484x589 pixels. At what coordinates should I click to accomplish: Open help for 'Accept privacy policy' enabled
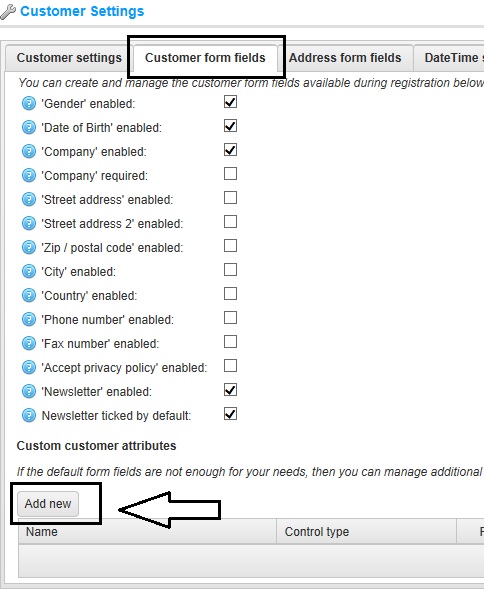coord(29,367)
